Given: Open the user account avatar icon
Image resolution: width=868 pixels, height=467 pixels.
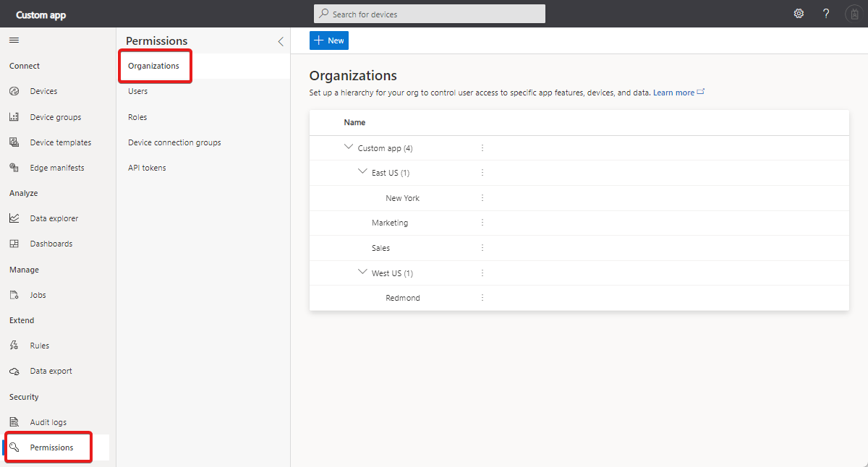Looking at the screenshot, I should (853, 14).
